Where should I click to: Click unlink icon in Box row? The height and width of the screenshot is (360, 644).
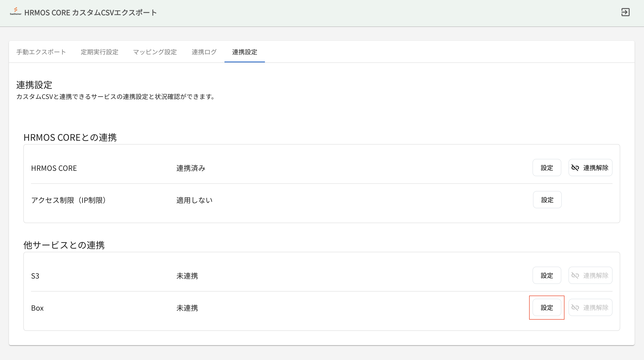click(575, 307)
